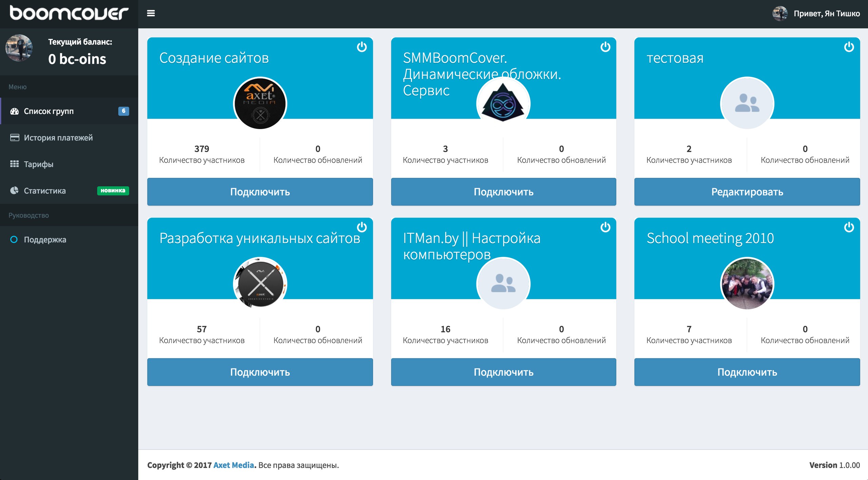Click the Version 1.0.00 footer text
868x480 pixels.
point(834,465)
